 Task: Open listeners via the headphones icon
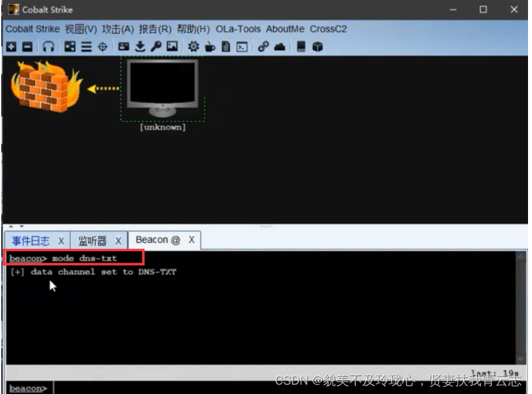click(48, 46)
